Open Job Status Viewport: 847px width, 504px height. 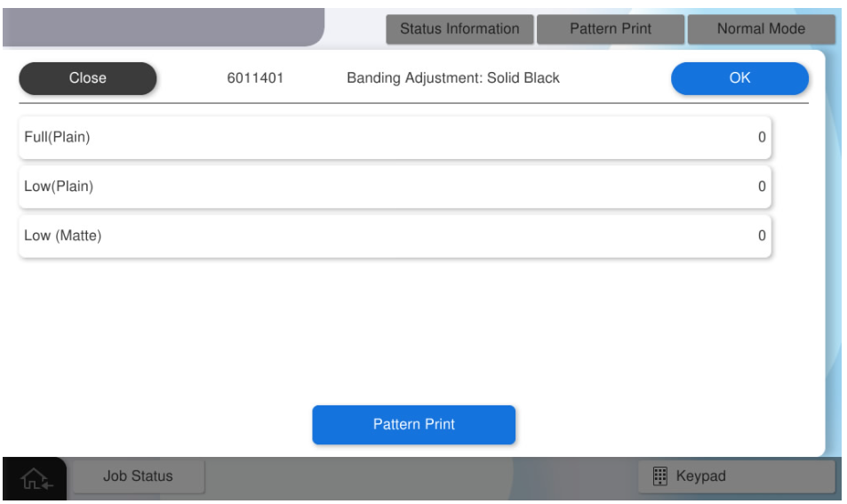[x=138, y=476]
